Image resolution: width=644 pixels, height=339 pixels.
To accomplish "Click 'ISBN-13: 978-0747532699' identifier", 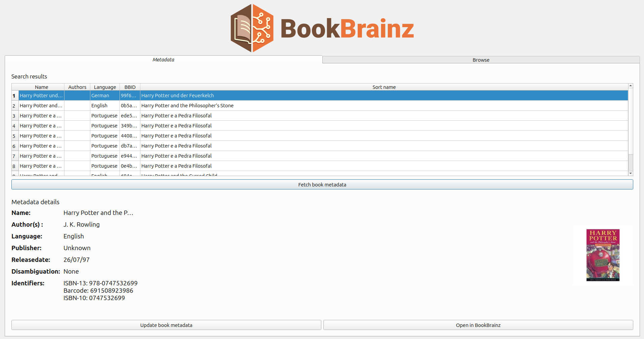I will tap(100, 283).
